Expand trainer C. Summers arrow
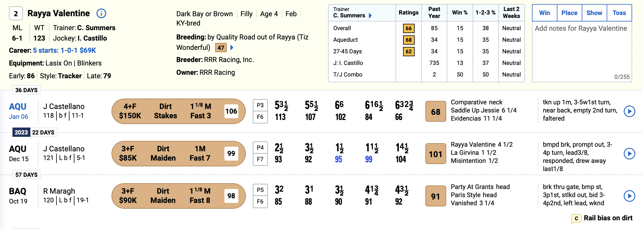 tap(370, 16)
